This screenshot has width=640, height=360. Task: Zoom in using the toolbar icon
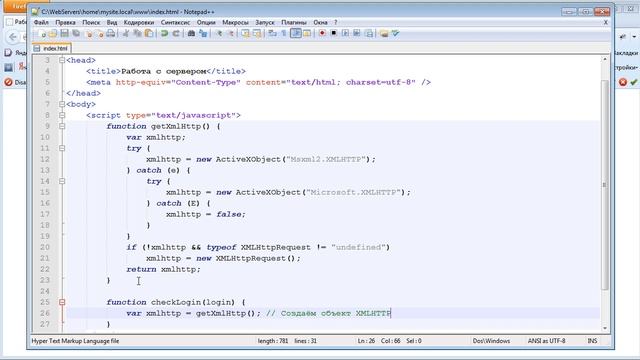point(220,33)
